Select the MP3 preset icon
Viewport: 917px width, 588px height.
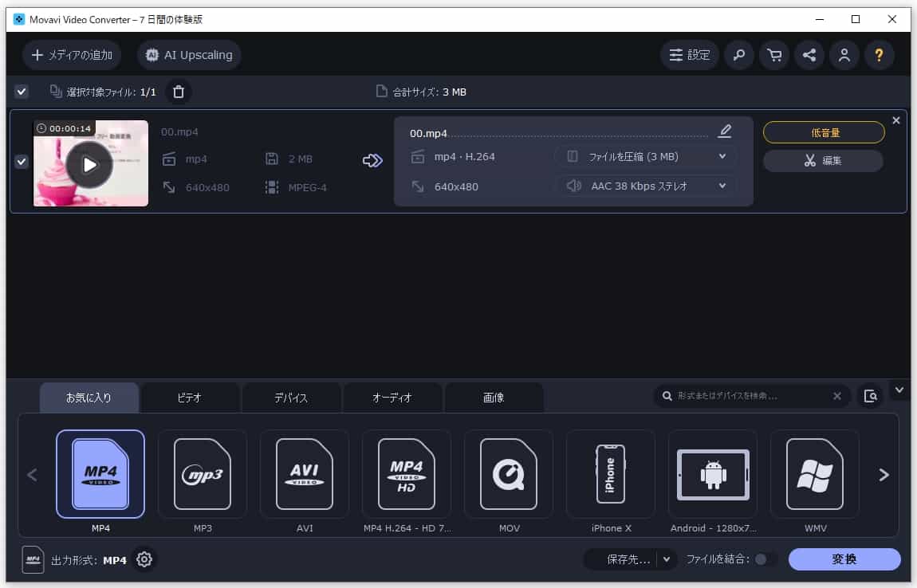click(x=202, y=473)
